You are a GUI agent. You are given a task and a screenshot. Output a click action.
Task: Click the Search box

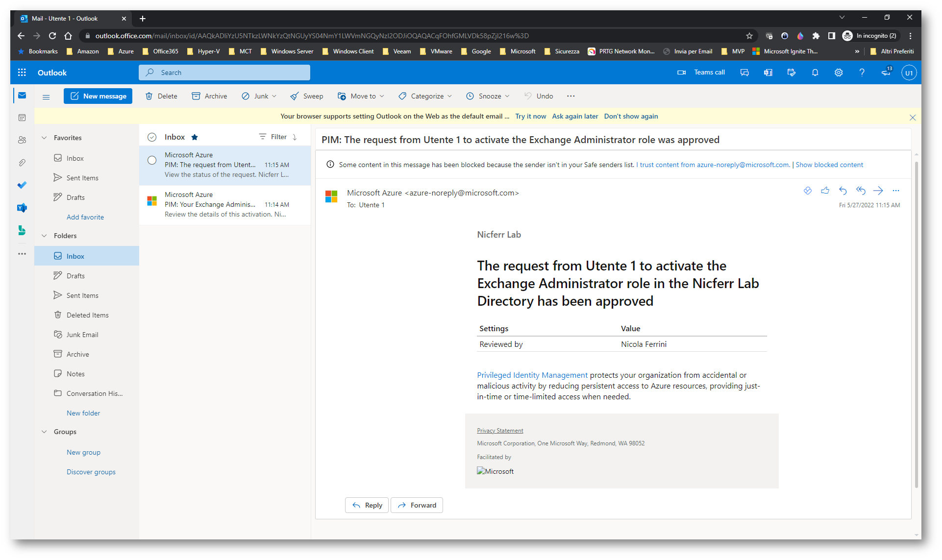(224, 73)
